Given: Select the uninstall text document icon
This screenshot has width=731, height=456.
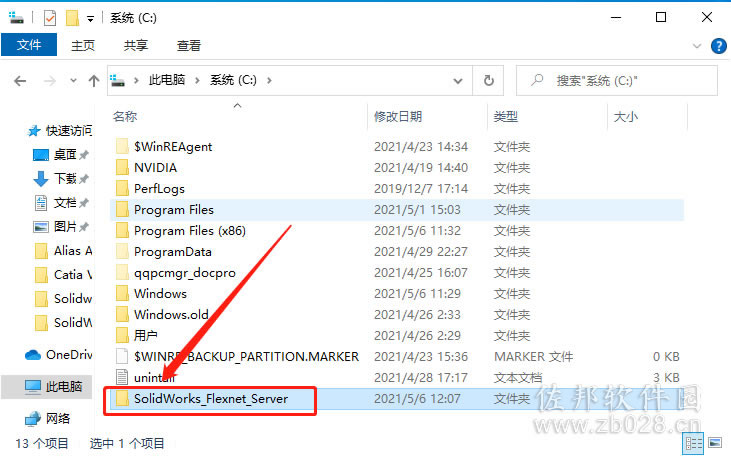Looking at the screenshot, I should 122,377.
